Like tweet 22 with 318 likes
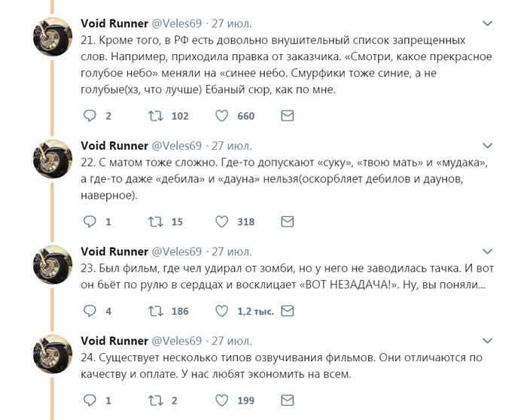This screenshot has height=420, width=527. (222, 221)
